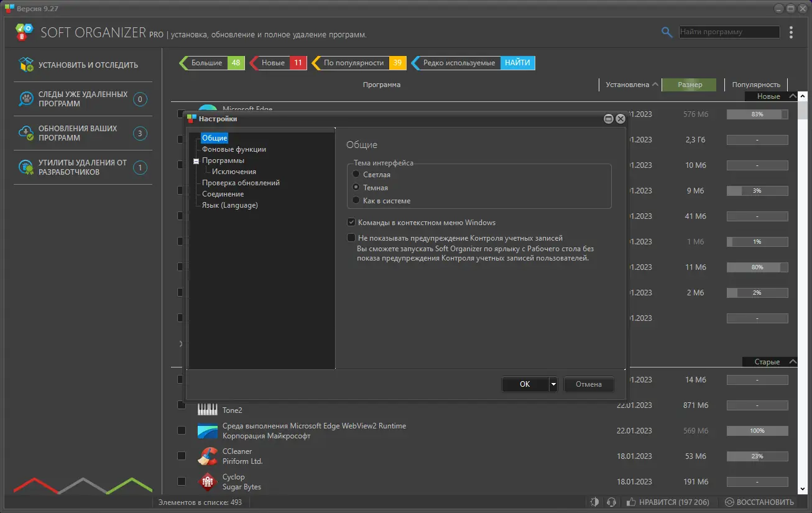Click the restore icon beside 'Восстановить'
This screenshot has height=513, width=812.
(x=729, y=502)
